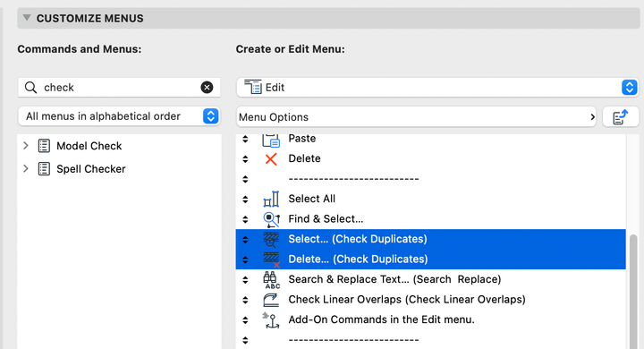Select the Find & Select... entry
644x349 pixels.
(x=326, y=218)
